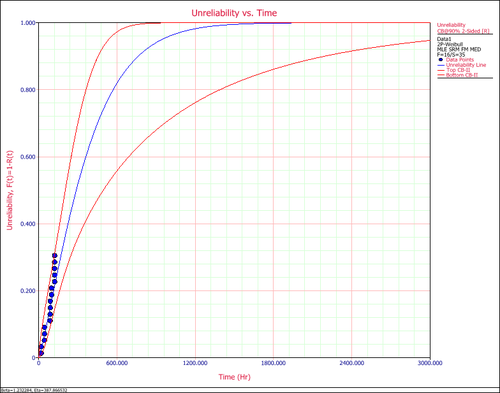Screen dimensions: 500x393
Task: Click the blue data point marker in the legend
Action: click(441, 60)
